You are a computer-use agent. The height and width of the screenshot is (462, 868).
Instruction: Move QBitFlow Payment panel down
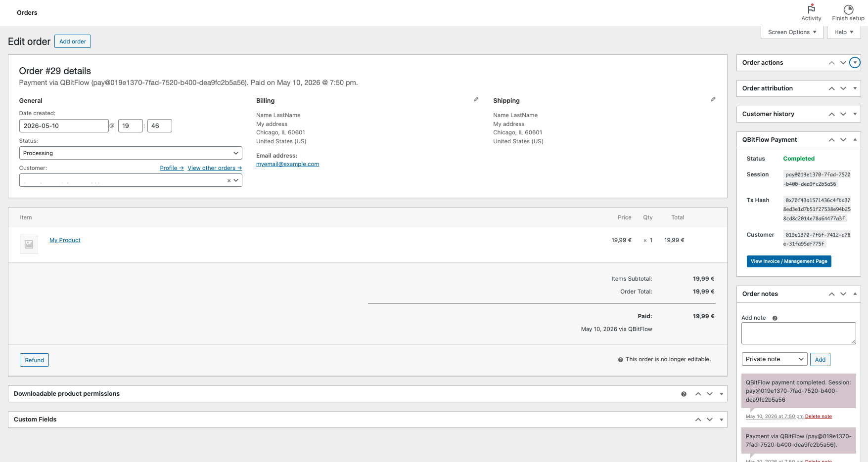point(843,140)
